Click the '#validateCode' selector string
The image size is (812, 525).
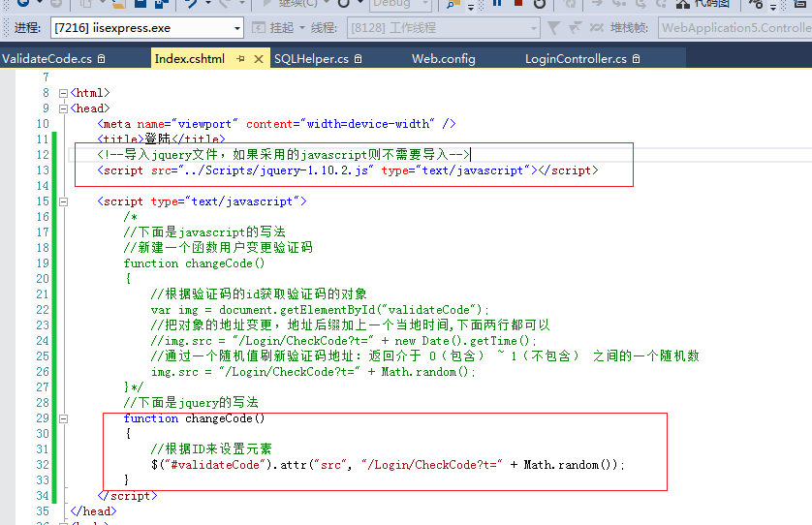[x=214, y=465]
